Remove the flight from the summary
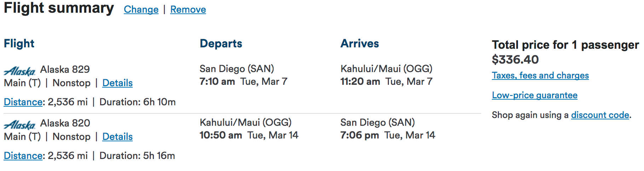This screenshot has height=171, width=644. pos(188,10)
